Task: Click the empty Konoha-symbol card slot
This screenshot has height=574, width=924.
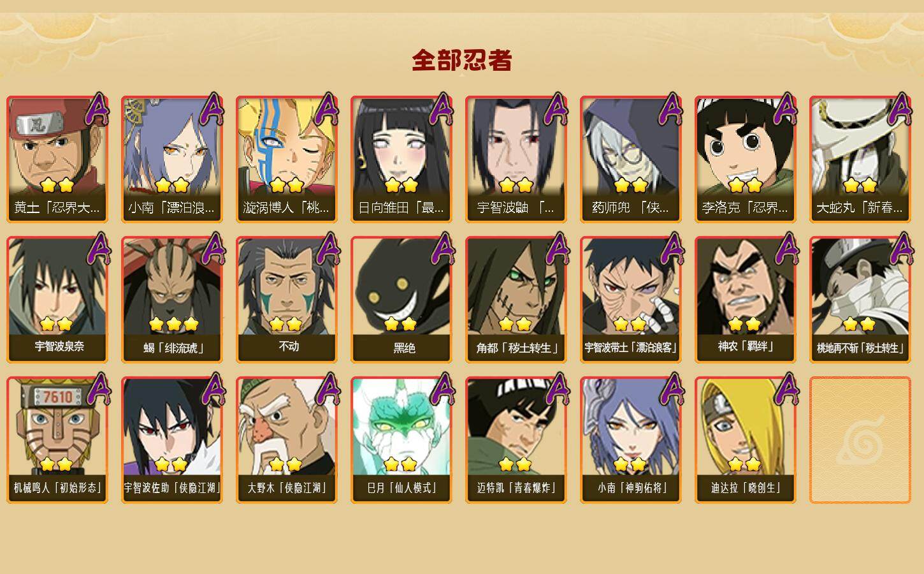Action: (x=860, y=439)
